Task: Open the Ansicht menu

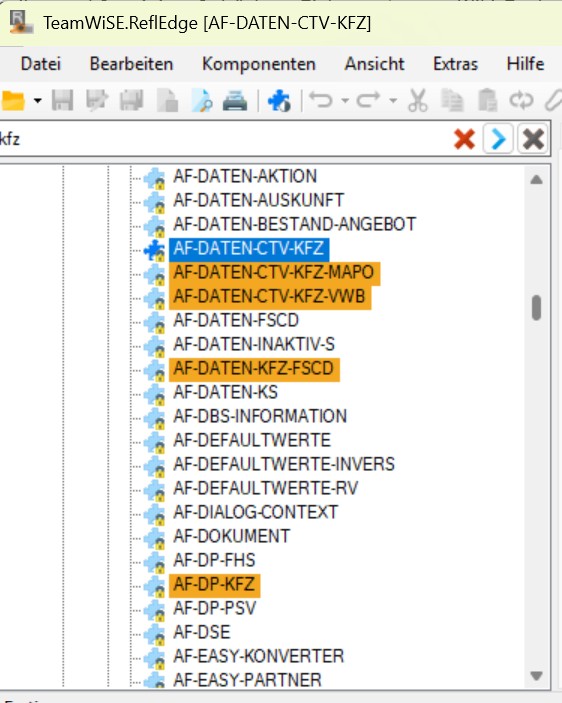Action: (x=374, y=64)
